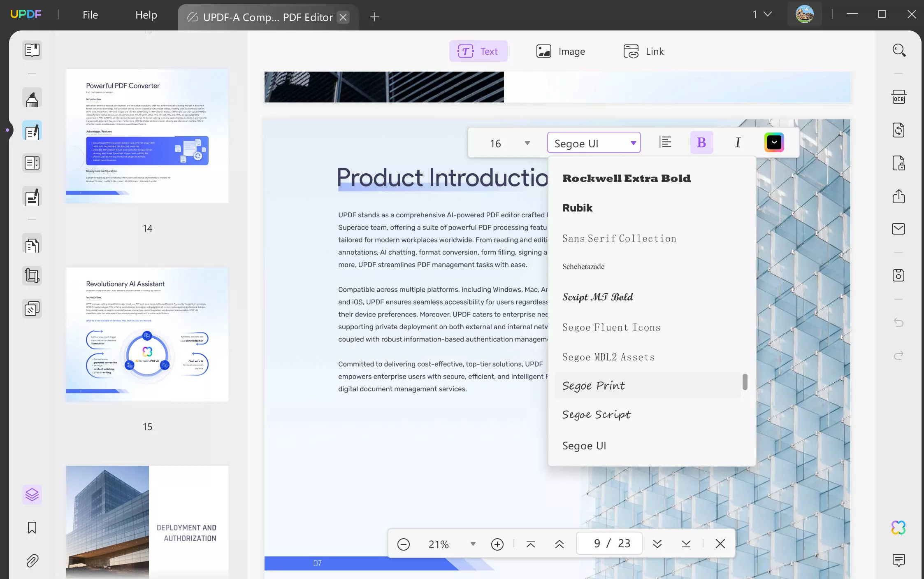Viewport: 924px width, 579px height.
Task: Open page 14 thumbnail
Action: click(147, 136)
